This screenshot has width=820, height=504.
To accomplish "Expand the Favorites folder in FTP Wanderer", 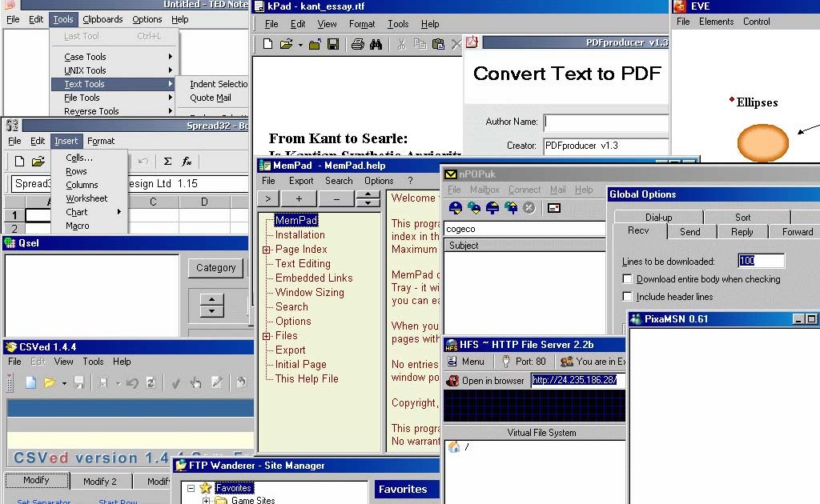I will click(189, 486).
